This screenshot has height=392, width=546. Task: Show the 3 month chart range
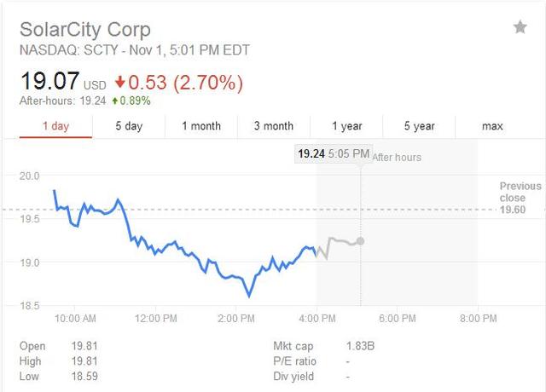(x=274, y=126)
